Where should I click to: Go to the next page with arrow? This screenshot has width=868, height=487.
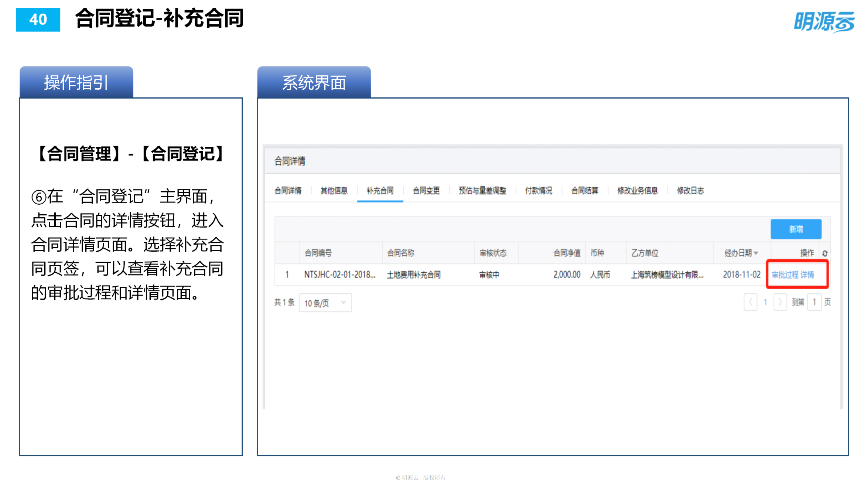[x=780, y=302]
